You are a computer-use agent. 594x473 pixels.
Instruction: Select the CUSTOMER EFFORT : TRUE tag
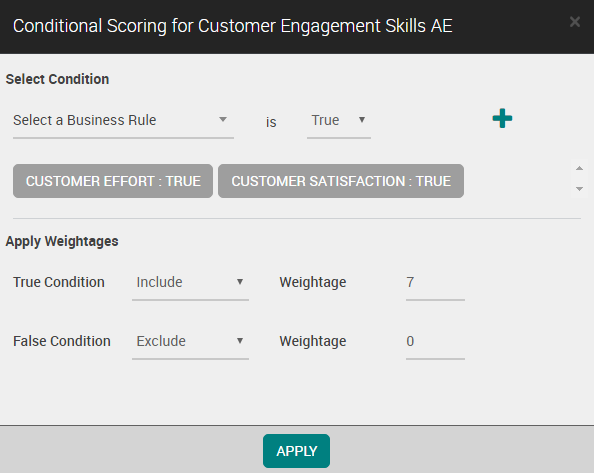tap(113, 181)
